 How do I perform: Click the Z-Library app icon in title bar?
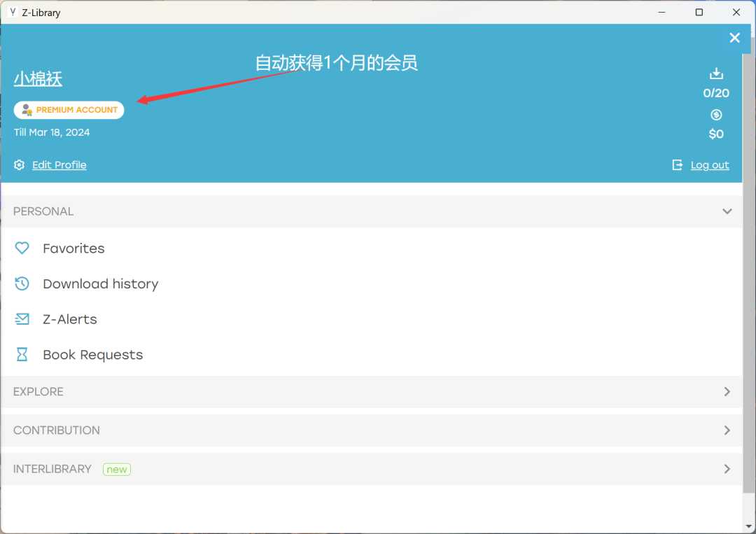pos(13,12)
